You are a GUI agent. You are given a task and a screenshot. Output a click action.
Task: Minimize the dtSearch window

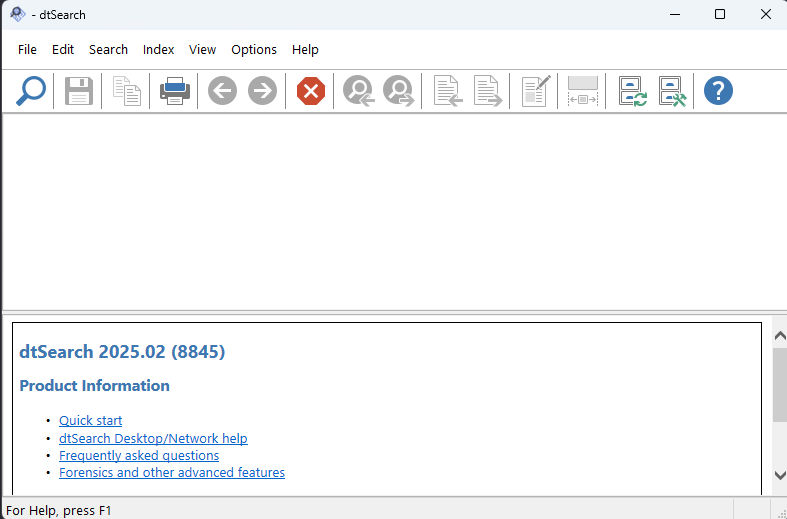point(675,15)
